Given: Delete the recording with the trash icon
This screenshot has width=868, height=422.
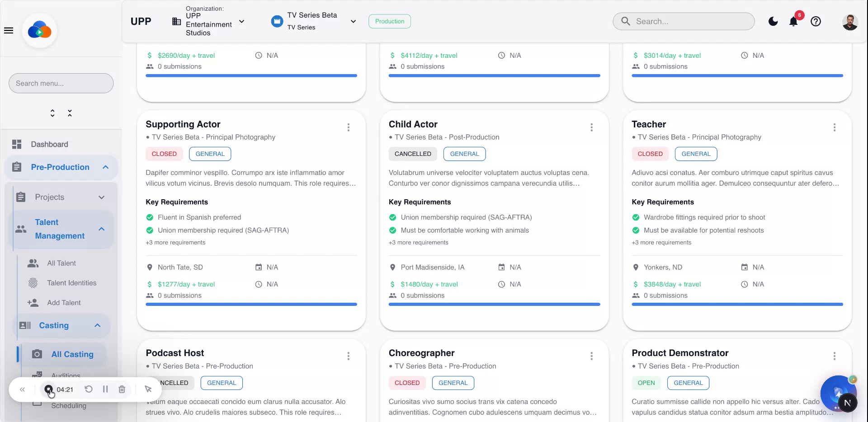Looking at the screenshot, I should [x=122, y=389].
